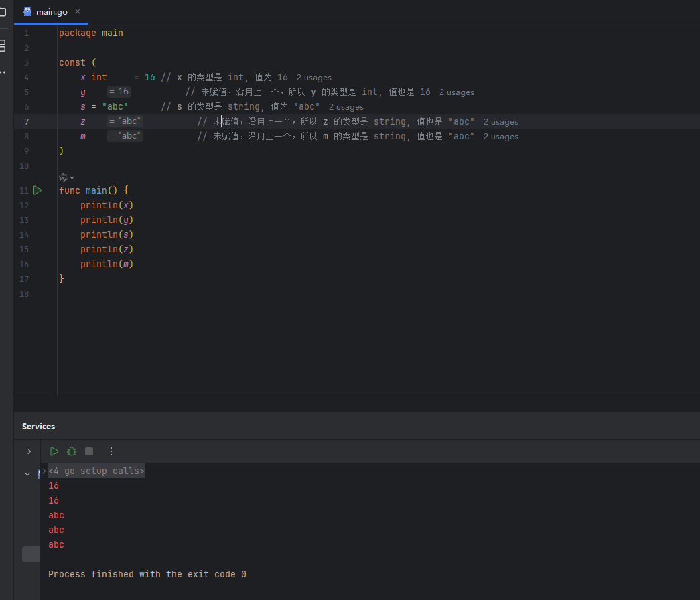Open '2 usages' hint for constant y
Viewport: 700px width, 600px height.
click(x=456, y=92)
